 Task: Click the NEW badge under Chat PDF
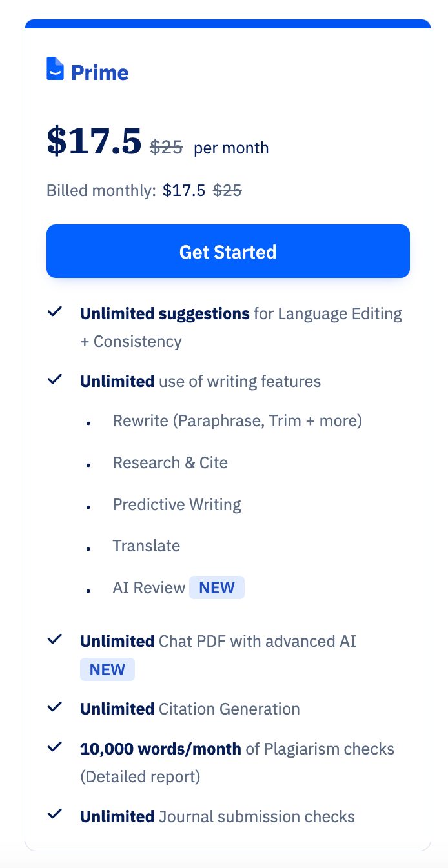coord(107,669)
